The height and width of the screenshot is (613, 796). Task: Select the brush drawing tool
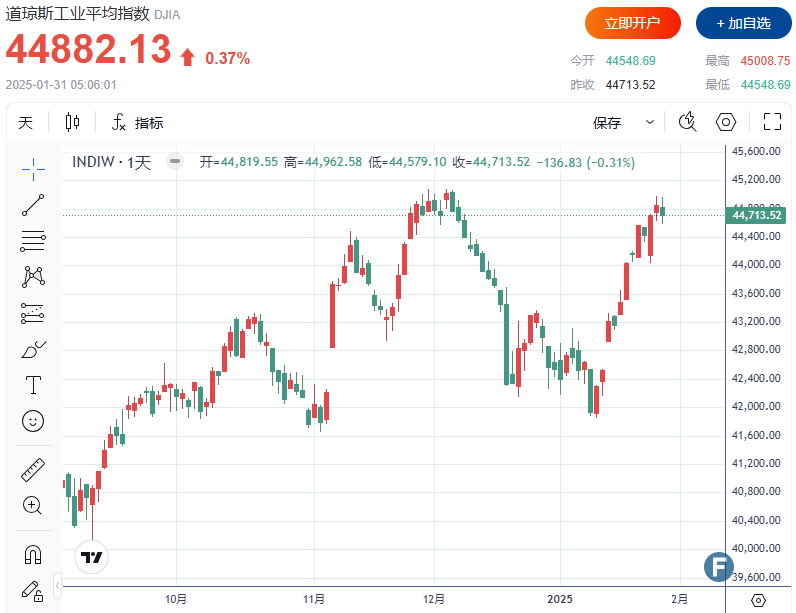pyautogui.click(x=33, y=349)
